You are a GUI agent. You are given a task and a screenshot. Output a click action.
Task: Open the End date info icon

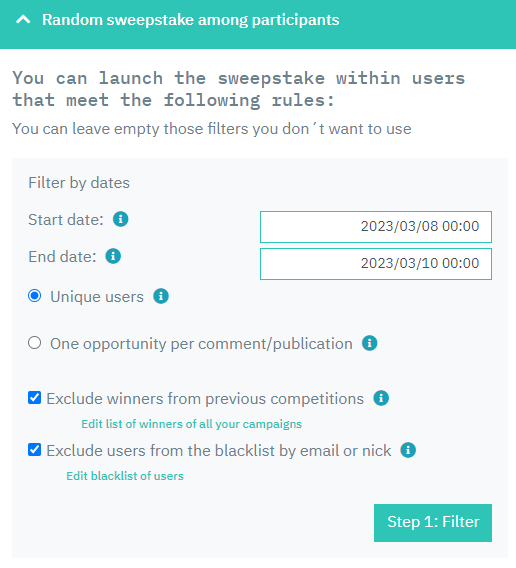pos(113,256)
